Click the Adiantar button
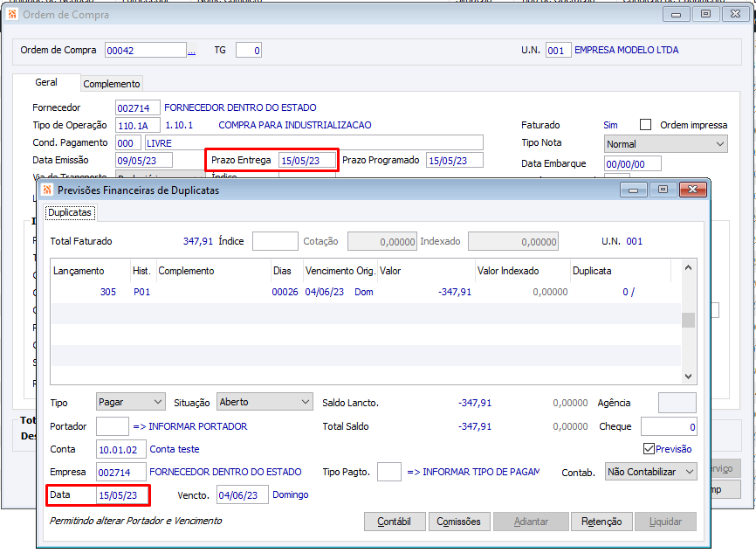Screen dimensions: 756x553 tap(531, 522)
